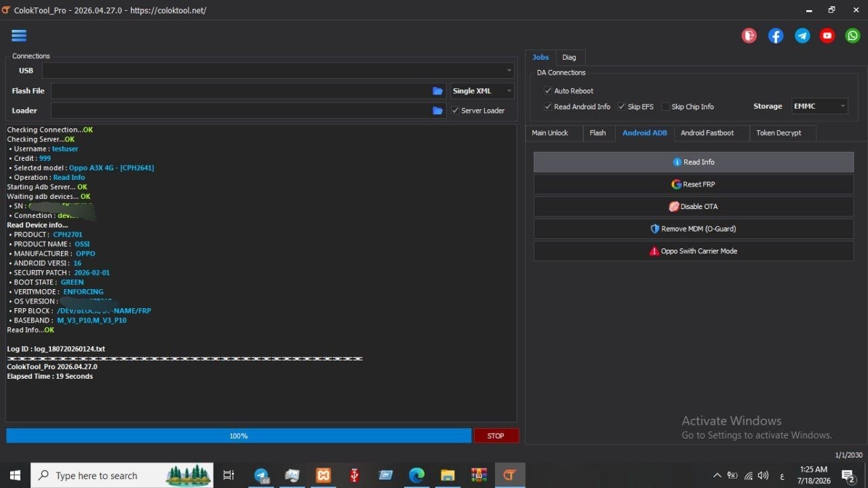This screenshot has width=868, height=488.
Task: Open the Windows Start menu
Action: pos(15,475)
